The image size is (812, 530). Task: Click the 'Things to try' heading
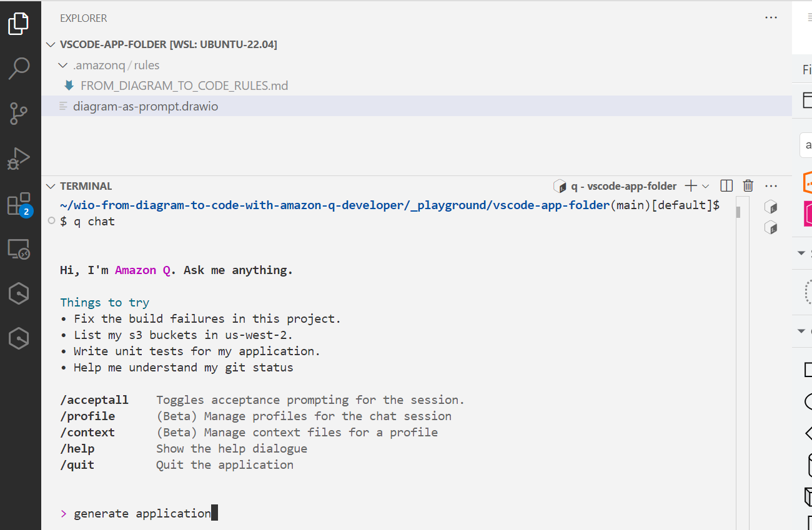(x=104, y=302)
